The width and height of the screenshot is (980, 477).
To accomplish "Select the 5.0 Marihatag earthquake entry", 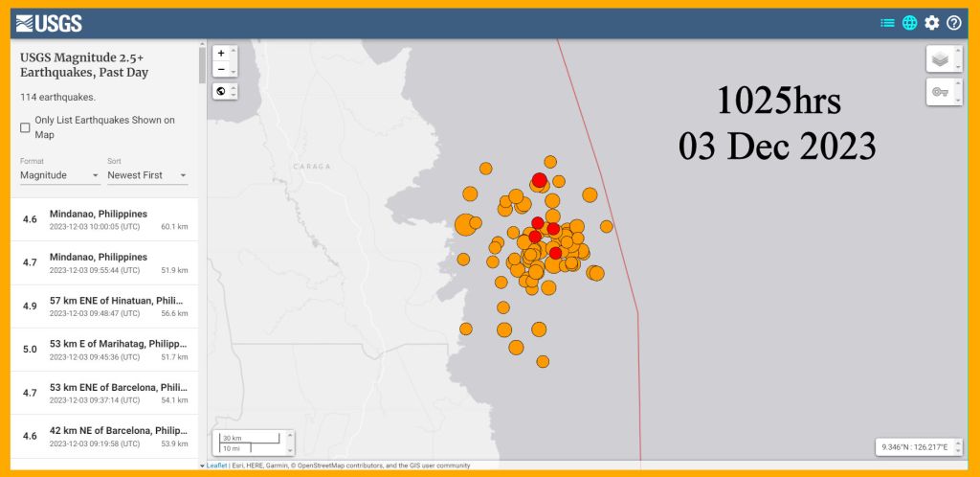I will pos(103,350).
